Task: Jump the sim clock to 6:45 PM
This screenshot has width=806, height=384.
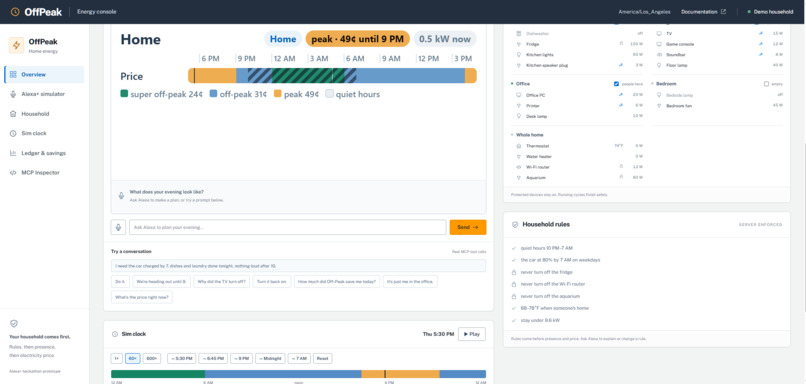Action: tap(213, 358)
